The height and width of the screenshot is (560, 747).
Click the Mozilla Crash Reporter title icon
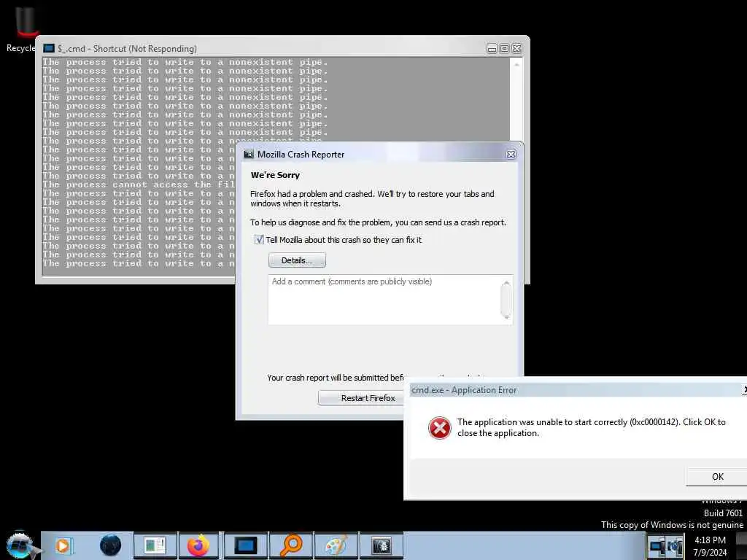[x=249, y=155]
